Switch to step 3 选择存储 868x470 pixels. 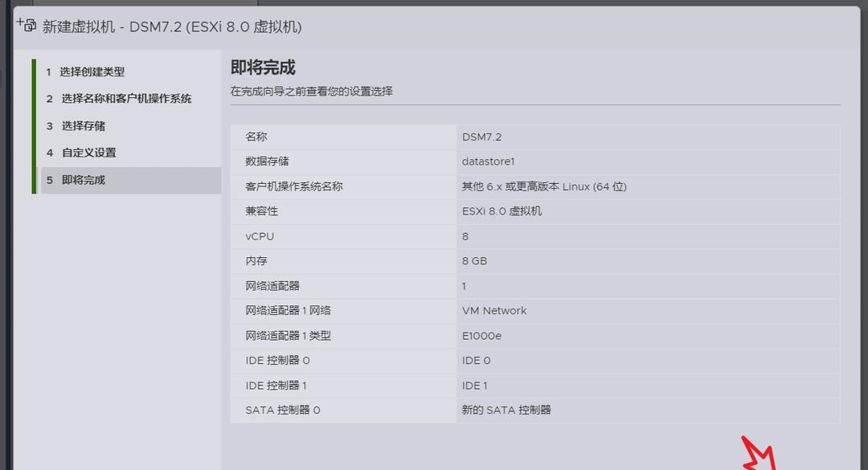(83, 126)
